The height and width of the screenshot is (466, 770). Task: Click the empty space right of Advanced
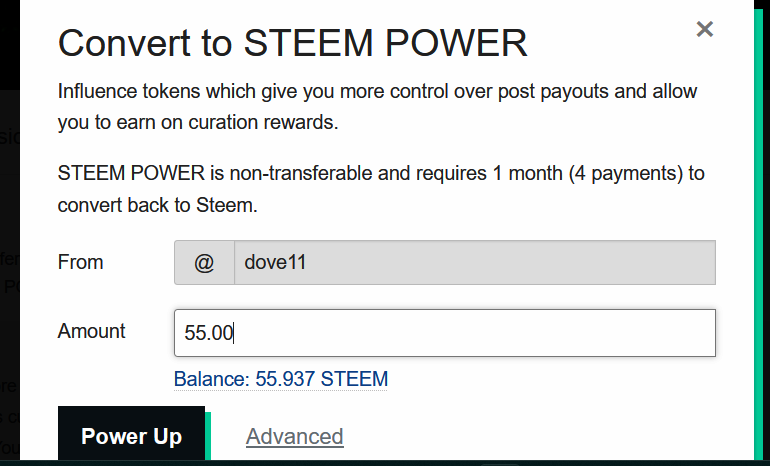pos(540,437)
